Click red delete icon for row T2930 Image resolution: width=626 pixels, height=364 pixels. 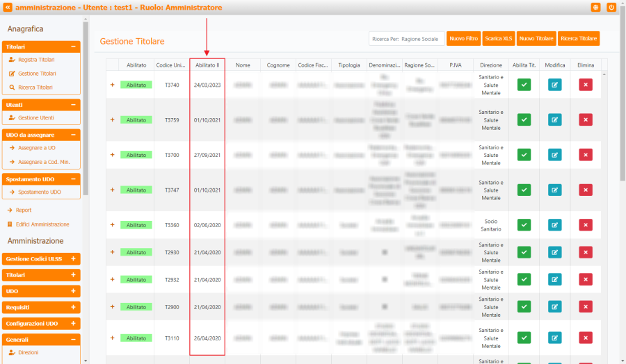(586, 253)
